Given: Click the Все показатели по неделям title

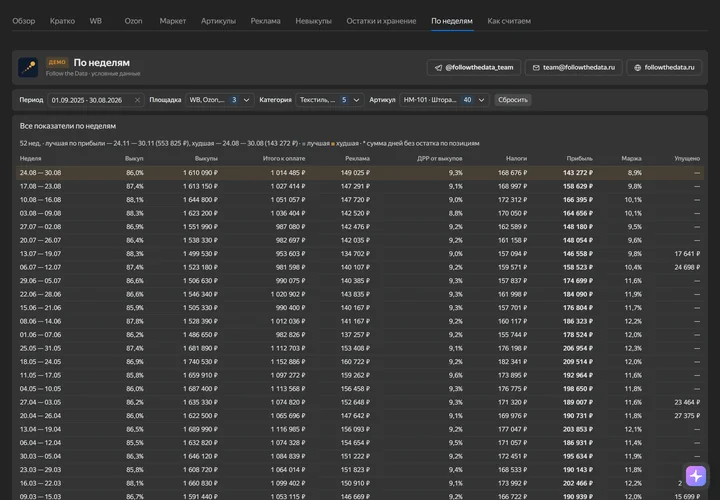Looking at the screenshot, I should tap(68, 126).
